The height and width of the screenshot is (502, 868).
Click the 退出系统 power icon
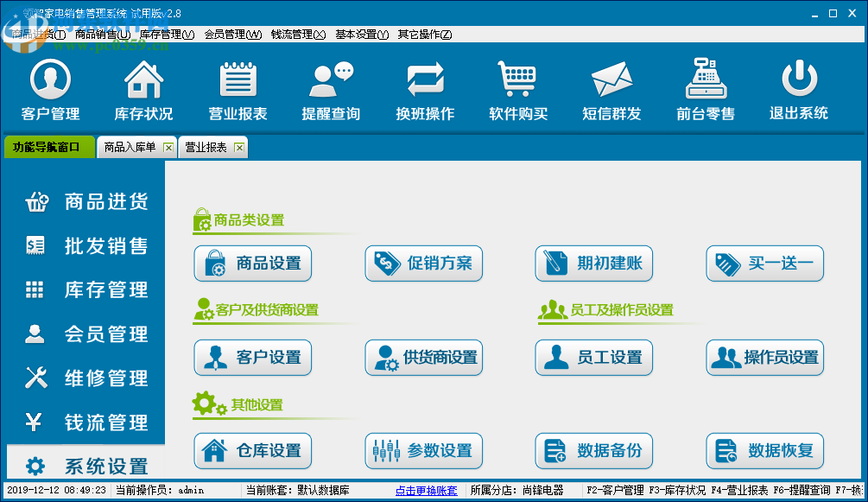click(797, 89)
